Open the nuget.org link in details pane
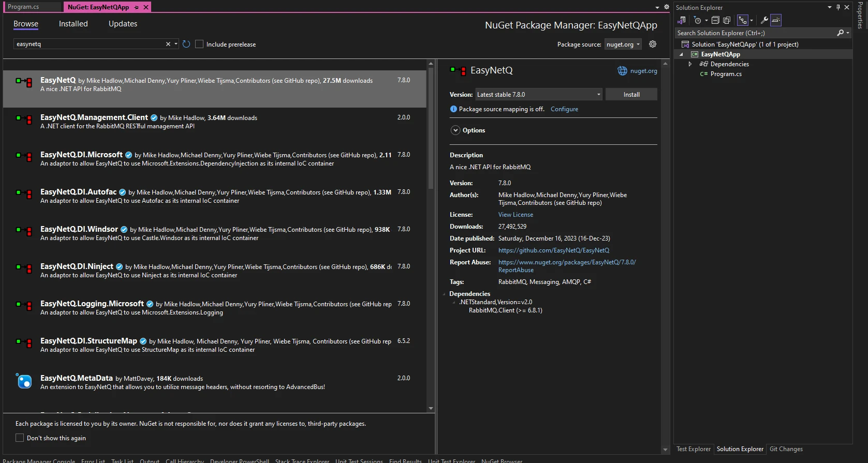The image size is (868, 463). pos(643,71)
